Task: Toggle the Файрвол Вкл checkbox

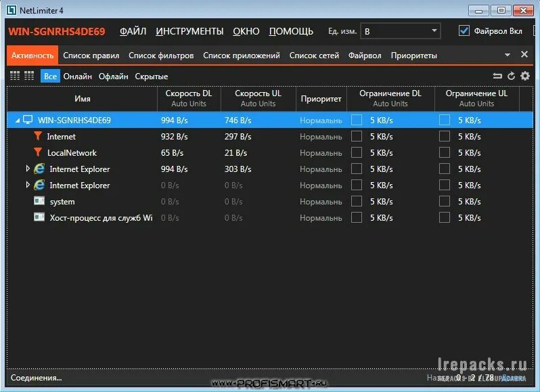Action: [x=464, y=30]
